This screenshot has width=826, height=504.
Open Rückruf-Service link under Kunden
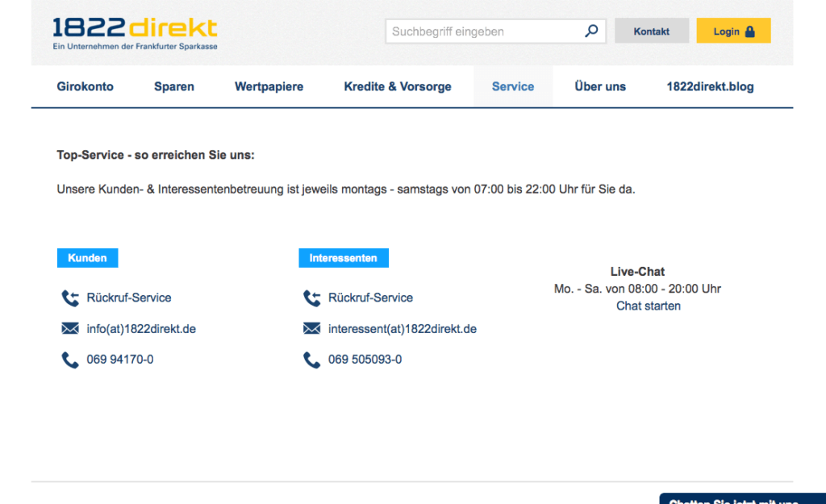(x=129, y=298)
